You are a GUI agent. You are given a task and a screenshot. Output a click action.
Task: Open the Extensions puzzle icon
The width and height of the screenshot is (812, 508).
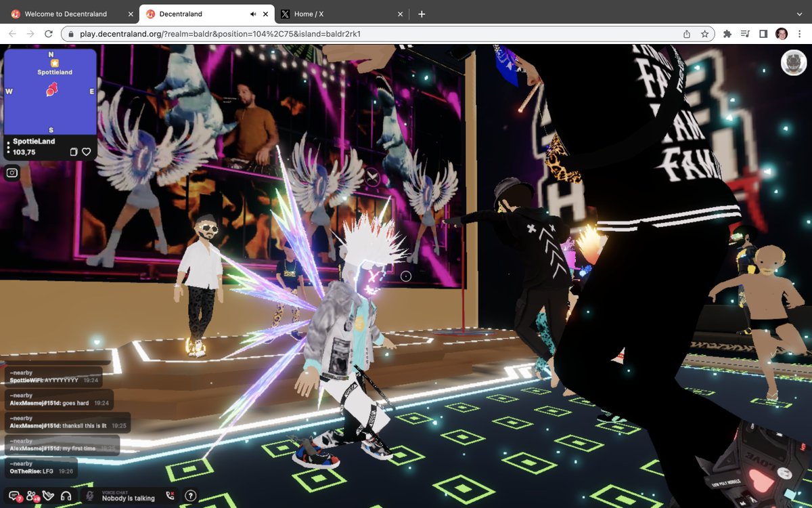[727, 34]
